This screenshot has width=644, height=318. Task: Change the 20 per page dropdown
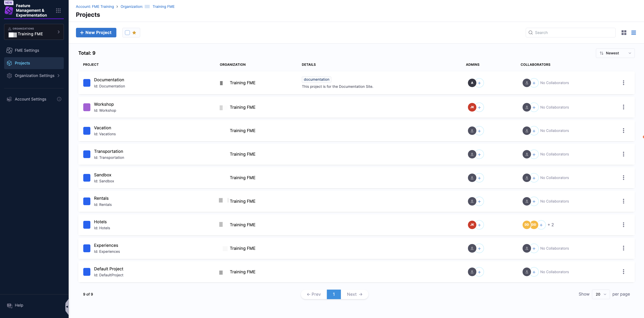pos(601,294)
